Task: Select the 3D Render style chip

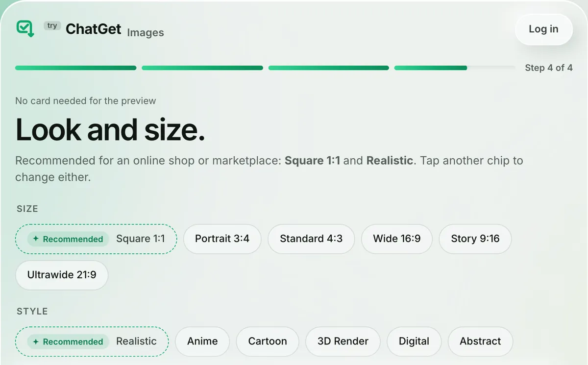Action: [343, 341]
